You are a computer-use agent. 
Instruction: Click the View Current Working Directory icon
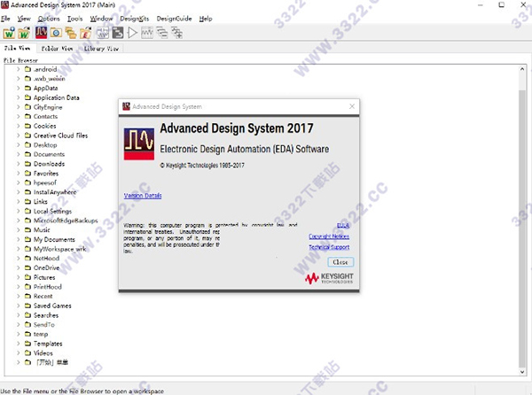(56, 33)
